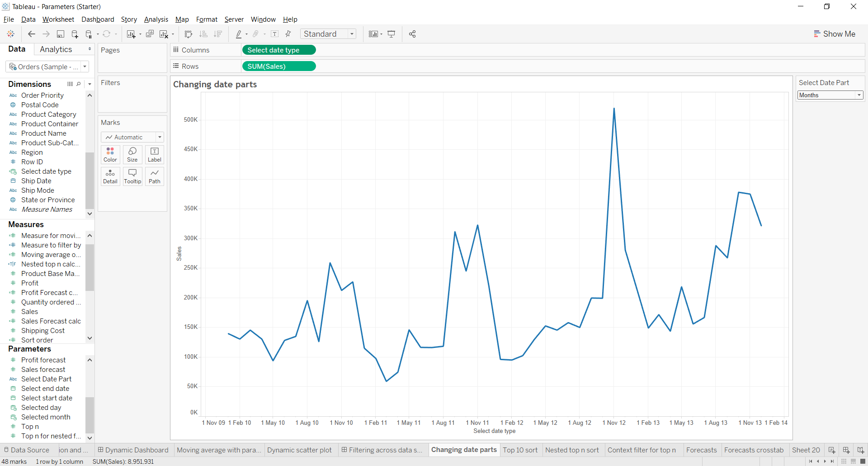Jump to first sheet tab arrow
The height and width of the screenshot is (466, 868).
click(811, 461)
